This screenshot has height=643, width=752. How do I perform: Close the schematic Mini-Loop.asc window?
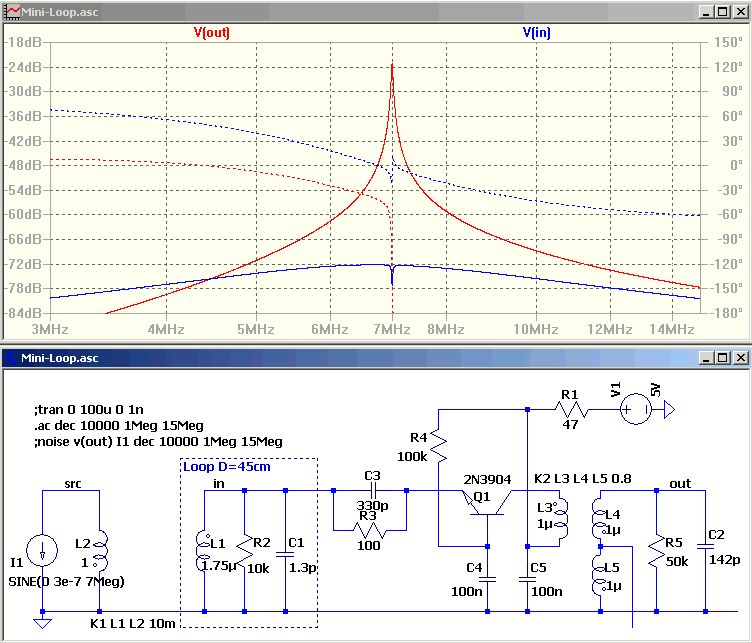tap(741, 357)
